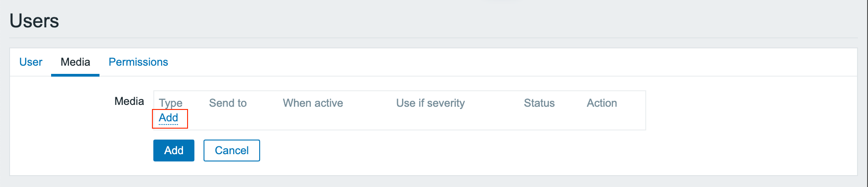Screen dimensions: 868x187
Task: Click the Use if severity header
Action: point(430,103)
